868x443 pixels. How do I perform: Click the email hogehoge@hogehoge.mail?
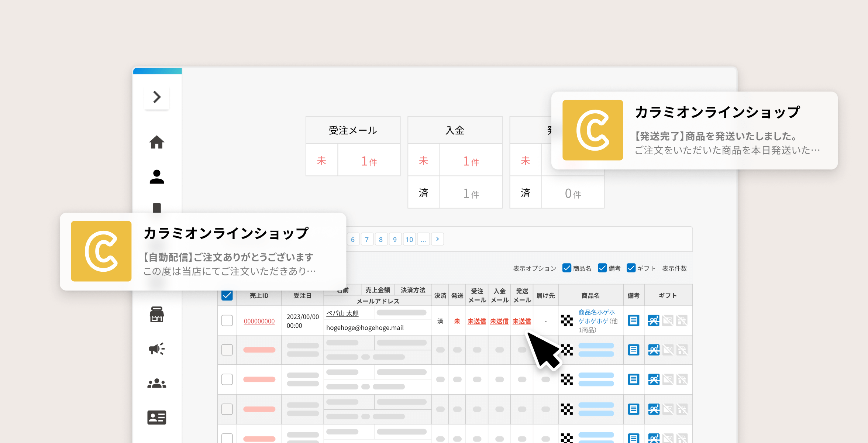(365, 327)
